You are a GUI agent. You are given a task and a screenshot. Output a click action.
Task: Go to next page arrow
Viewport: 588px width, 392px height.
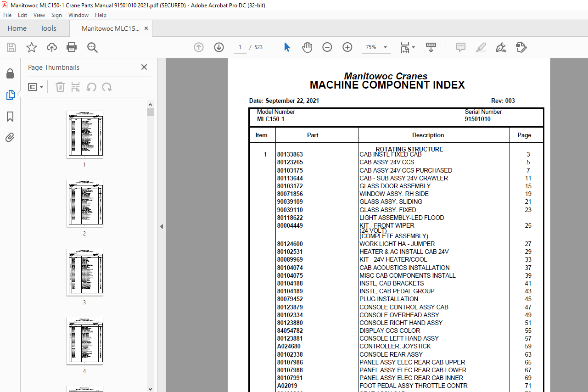(x=219, y=47)
